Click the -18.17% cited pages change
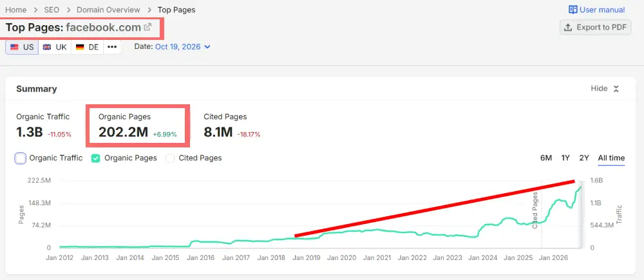The height and width of the screenshot is (280, 644). click(249, 135)
